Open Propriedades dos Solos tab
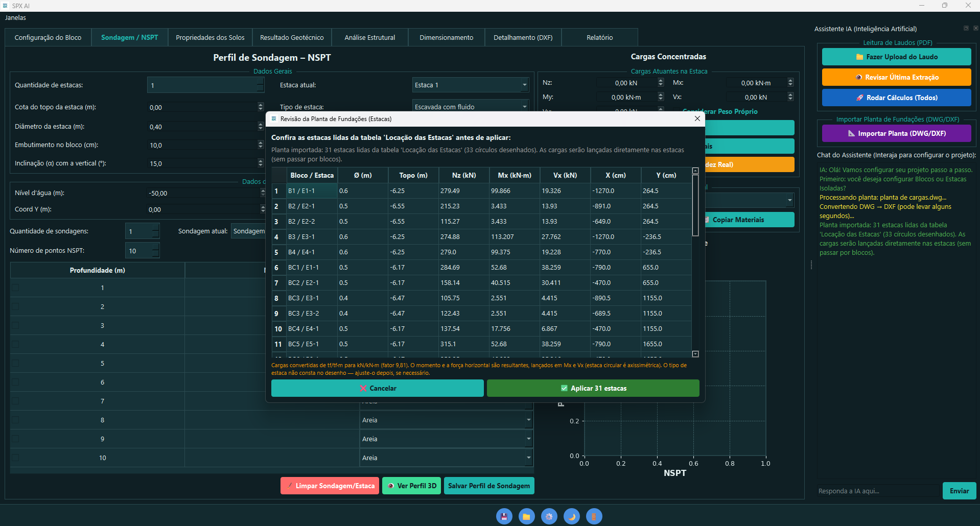This screenshot has width=980, height=526. coord(210,37)
